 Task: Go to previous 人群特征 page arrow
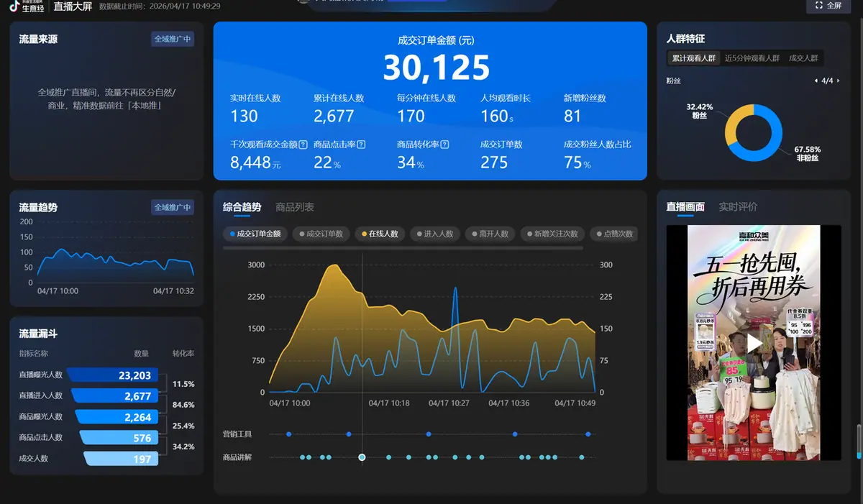(816, 81)
